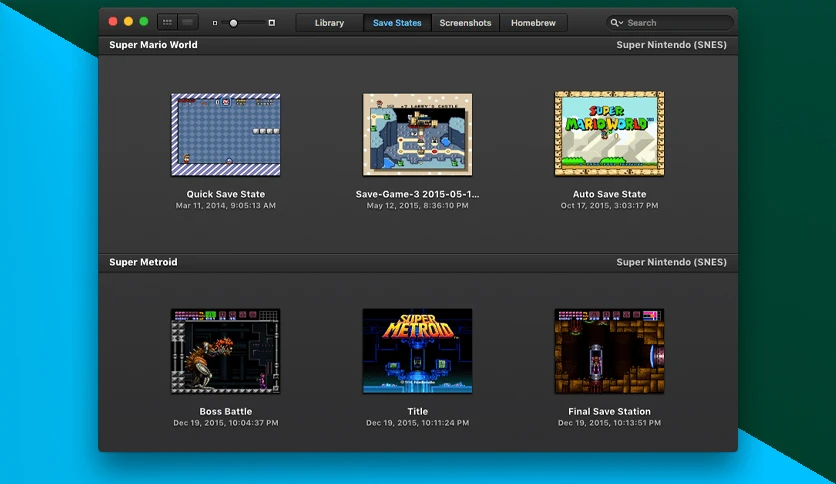Select the Auto Save State thumbnail
Screen dimensions: 836x484
(x=609, y=133)
